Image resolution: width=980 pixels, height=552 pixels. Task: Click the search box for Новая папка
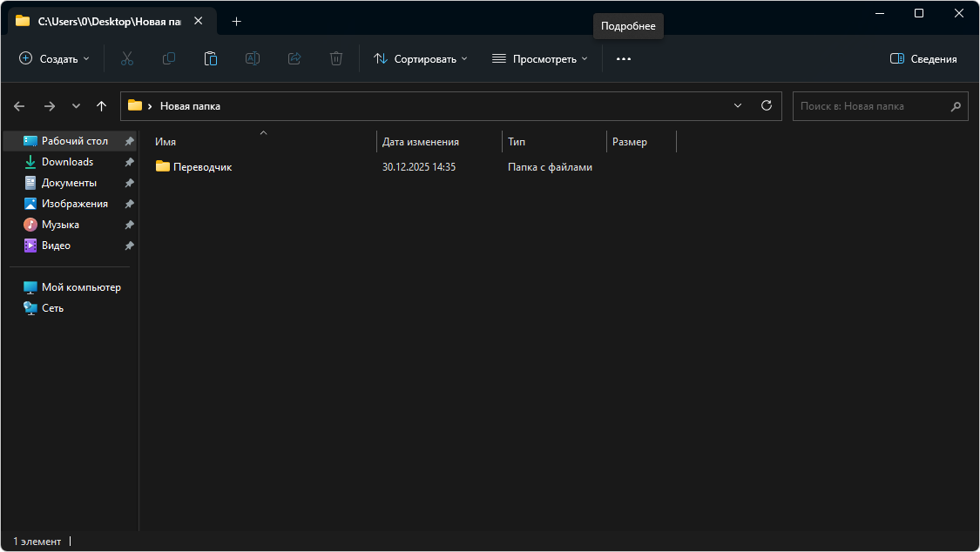(x=871, y=105)
